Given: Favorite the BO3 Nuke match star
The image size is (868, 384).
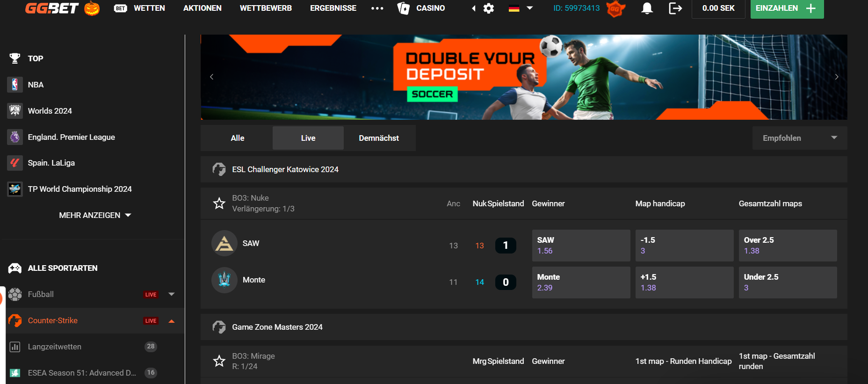Looking at the screenshot, I should [x=219, y=203].
